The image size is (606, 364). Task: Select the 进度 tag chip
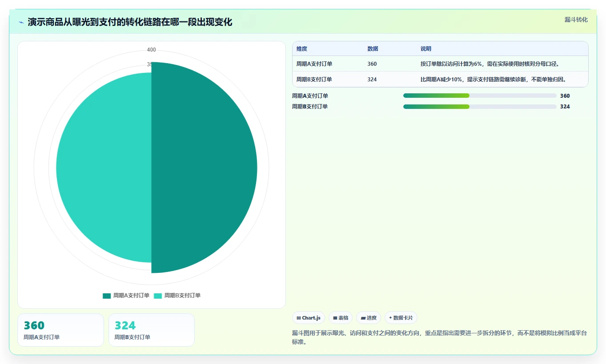pyautogui.click(x=369, y=318)
